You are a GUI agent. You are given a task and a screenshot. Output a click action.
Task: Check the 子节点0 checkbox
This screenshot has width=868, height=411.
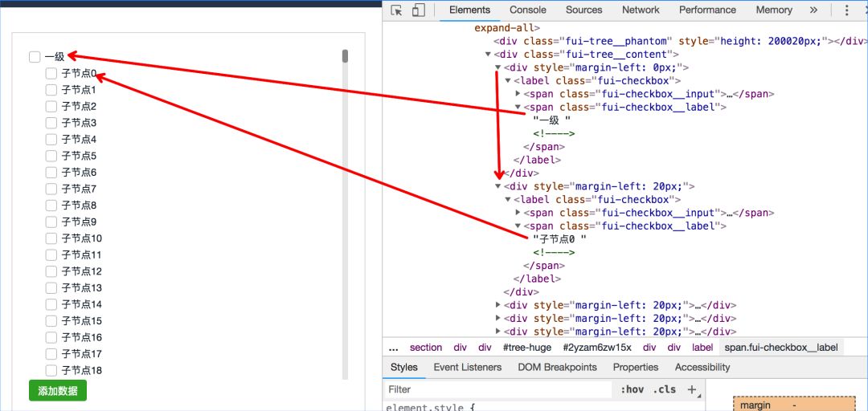pos(51,73)
